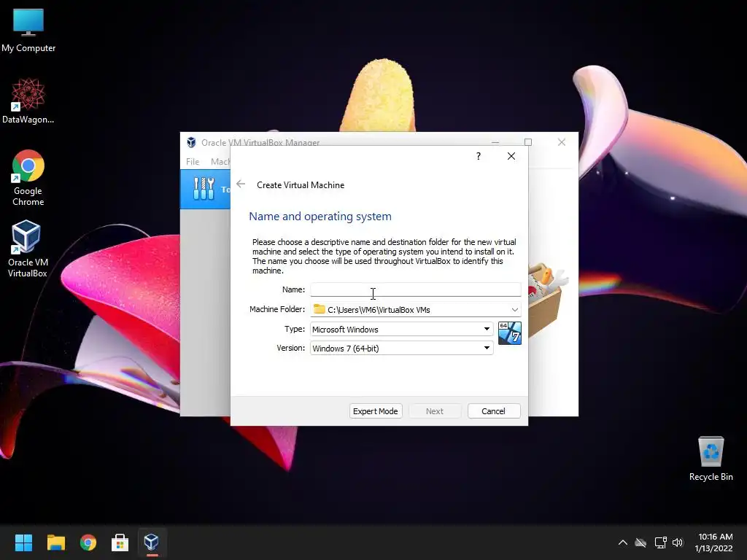Maximize the VirtualBox Manager window
Viewport: 747px width, 560px height.
click(528, 142)
